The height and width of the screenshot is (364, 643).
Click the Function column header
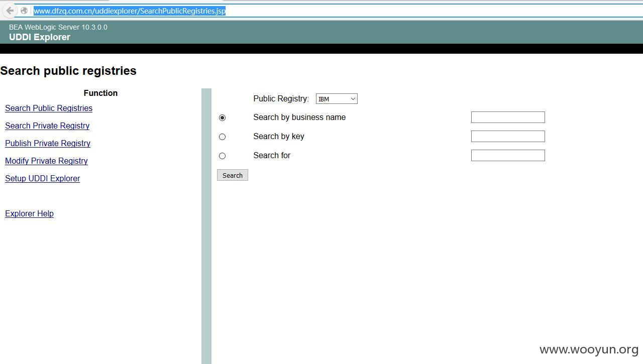[100, 93]
